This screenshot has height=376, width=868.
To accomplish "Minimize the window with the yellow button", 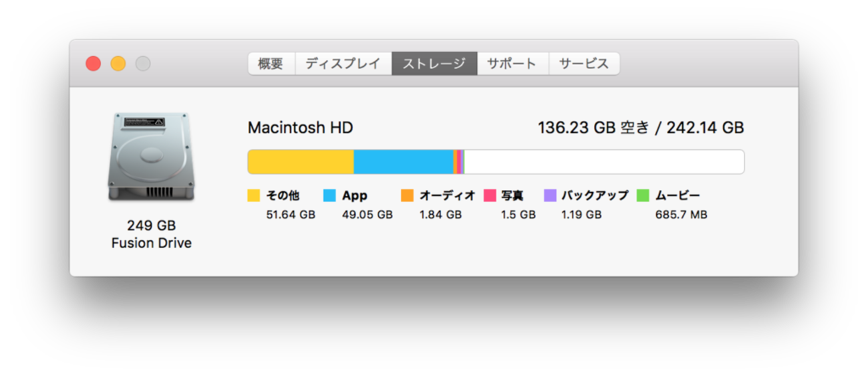I will pyautogui.click(x=118, y=64).
